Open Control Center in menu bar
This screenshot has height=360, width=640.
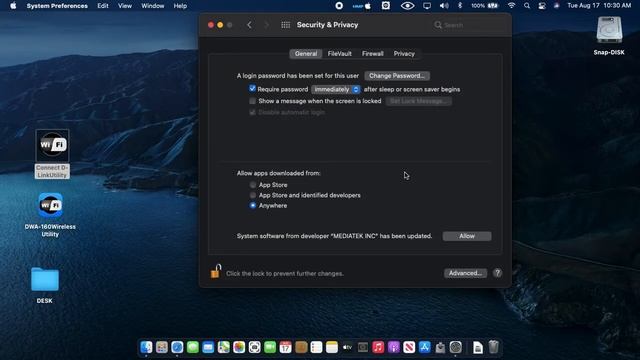[x=542, y=6]
